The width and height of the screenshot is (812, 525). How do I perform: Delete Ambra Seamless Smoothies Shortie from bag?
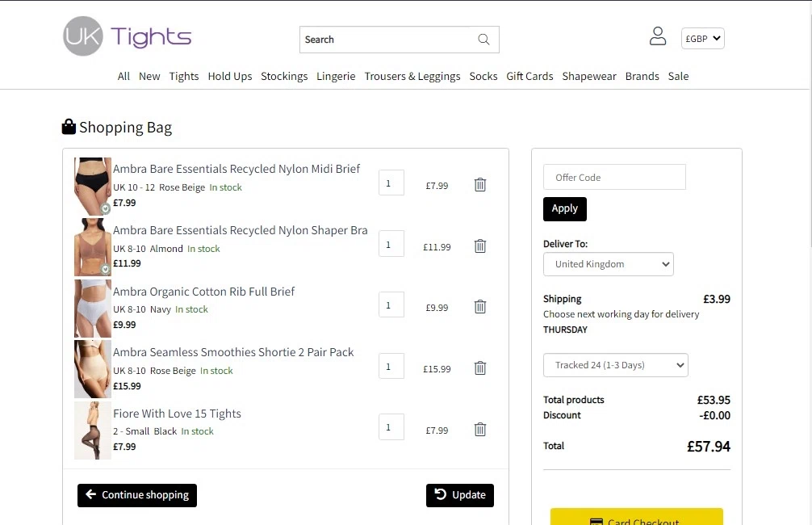[x=480, y=368]
